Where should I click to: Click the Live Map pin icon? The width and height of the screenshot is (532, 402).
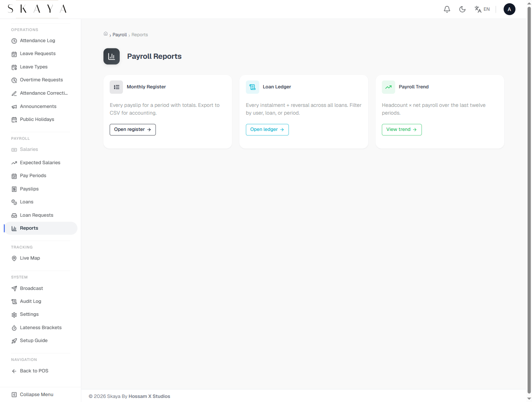pos(14,259)
